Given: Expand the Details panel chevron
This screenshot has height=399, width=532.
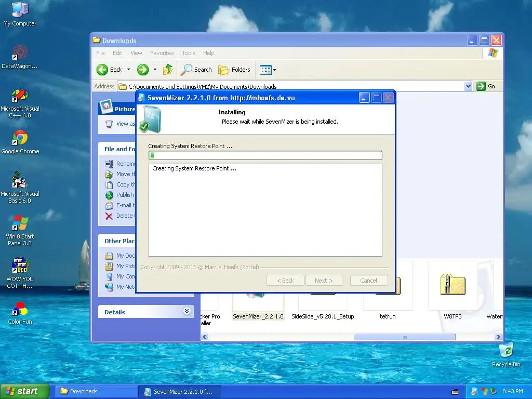Looking at the screenshot, I should click(x=187, y=311).
